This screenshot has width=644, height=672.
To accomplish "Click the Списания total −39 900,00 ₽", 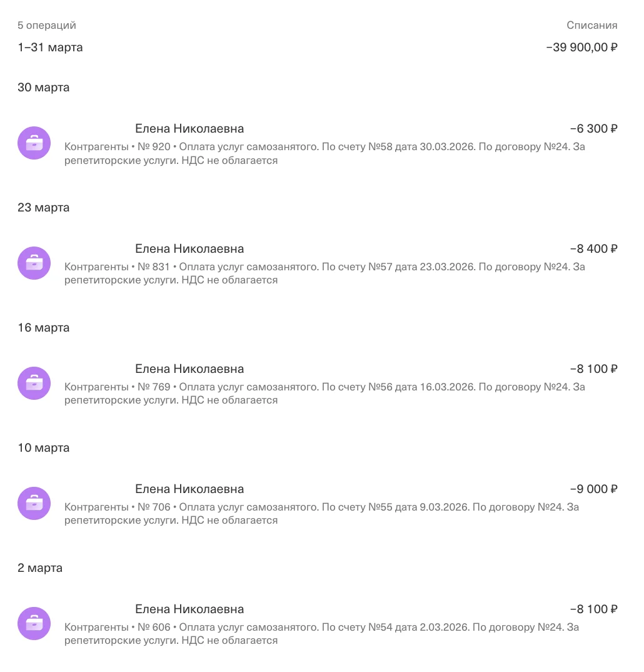I will click(581, 47).
